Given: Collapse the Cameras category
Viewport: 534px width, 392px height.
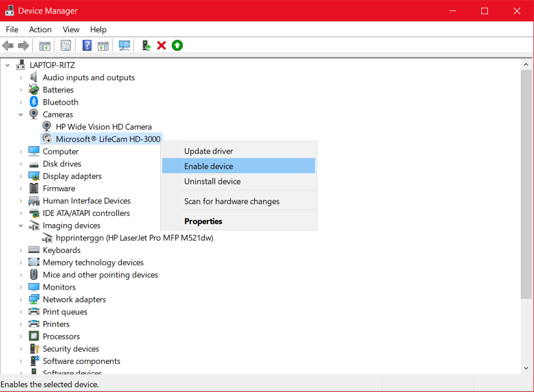Looking at the screenshot, I should pyautogui.click(x=21, y=115).
